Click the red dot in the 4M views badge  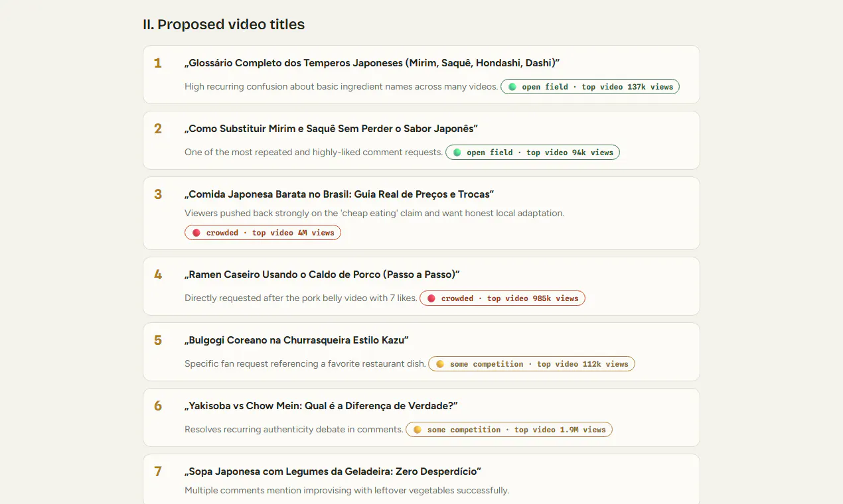point(196,233)
